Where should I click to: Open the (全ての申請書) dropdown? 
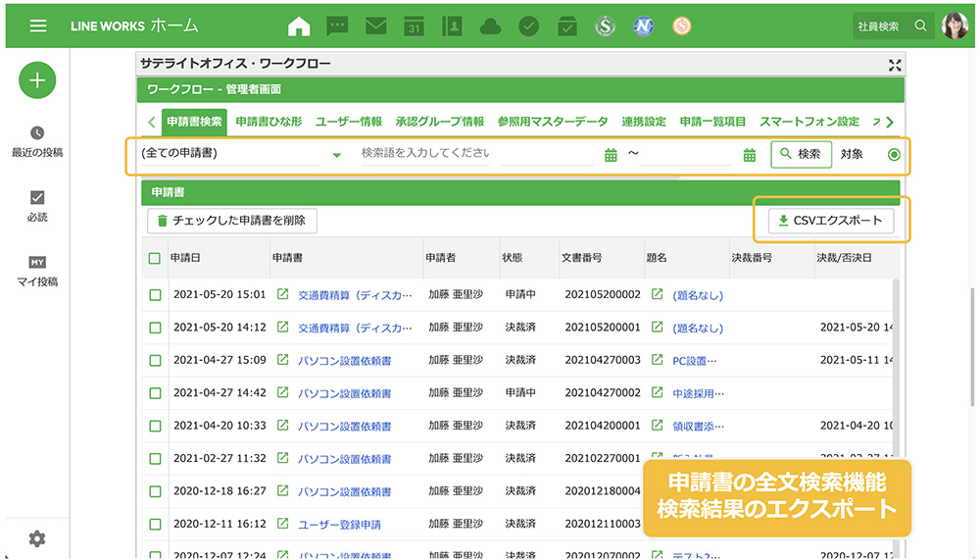click(242, 153)
